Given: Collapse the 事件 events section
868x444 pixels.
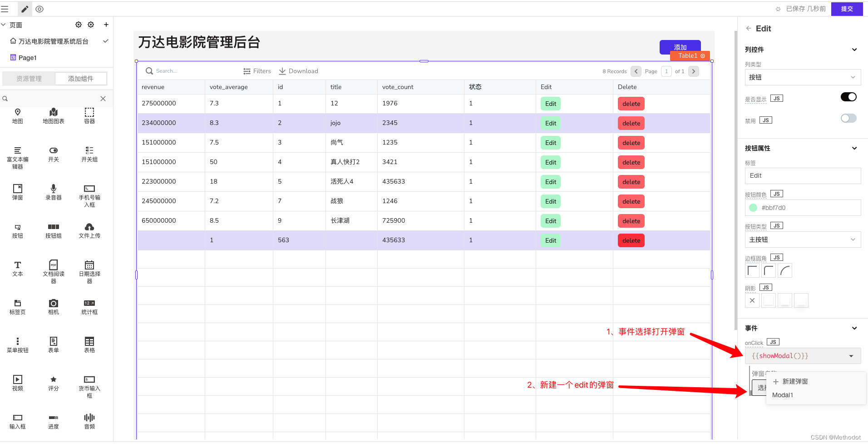Looking at the screenshot, I should coord(854,328).
